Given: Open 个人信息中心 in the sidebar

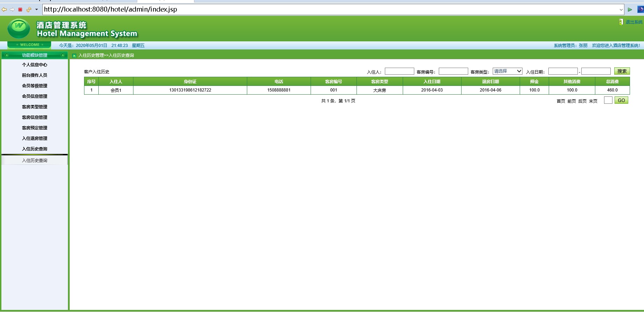Looking at the screenshot, I should click(x=35, y=65).
